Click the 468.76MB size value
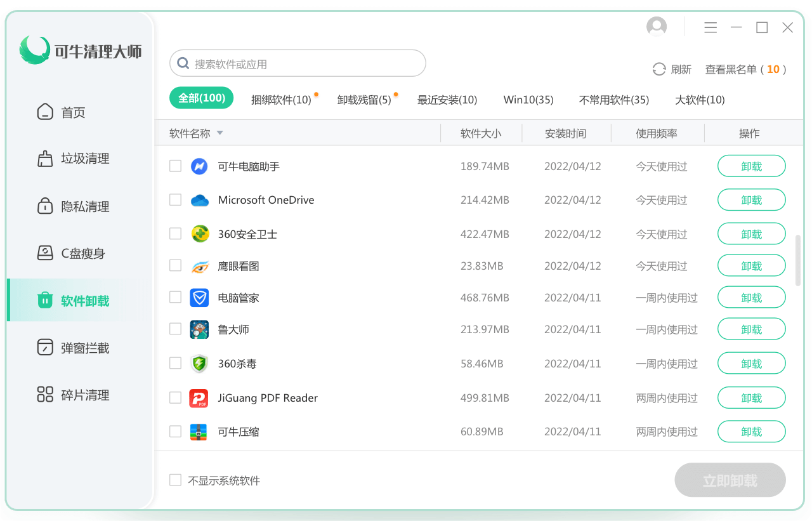Image resolution: width=812 pixels, height=521 pixels. pos(485,298)
